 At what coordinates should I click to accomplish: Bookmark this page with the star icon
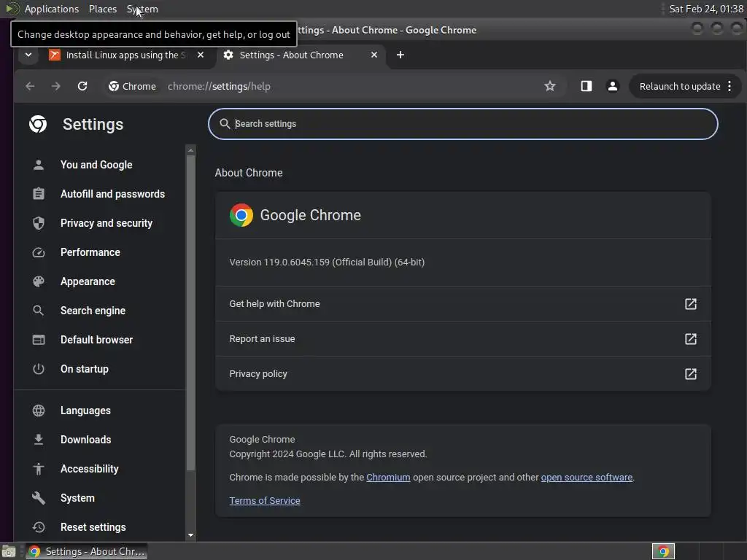[550, 86]
